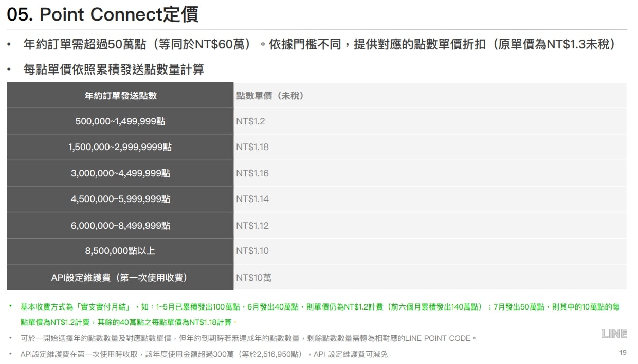
Task: Click the green footnote starting with "基本收費方式"
Action: coord(319,307)
